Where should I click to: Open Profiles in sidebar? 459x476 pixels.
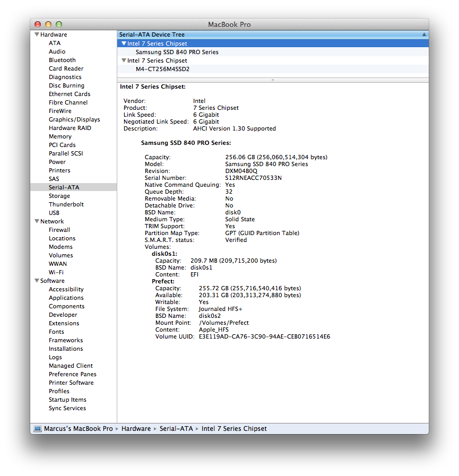[x=59, y=392]
